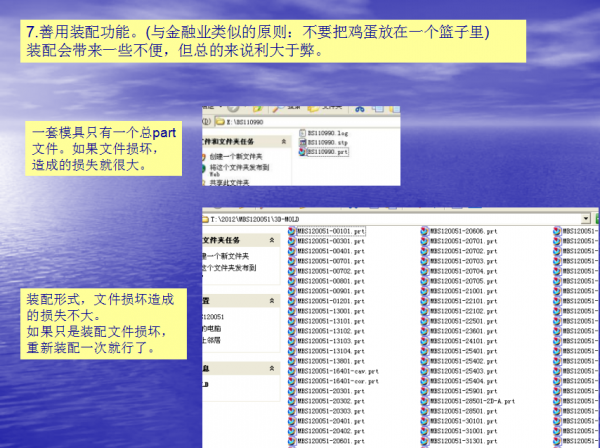Select file name MBS120051-20303.prt

[x=331, y=411]
